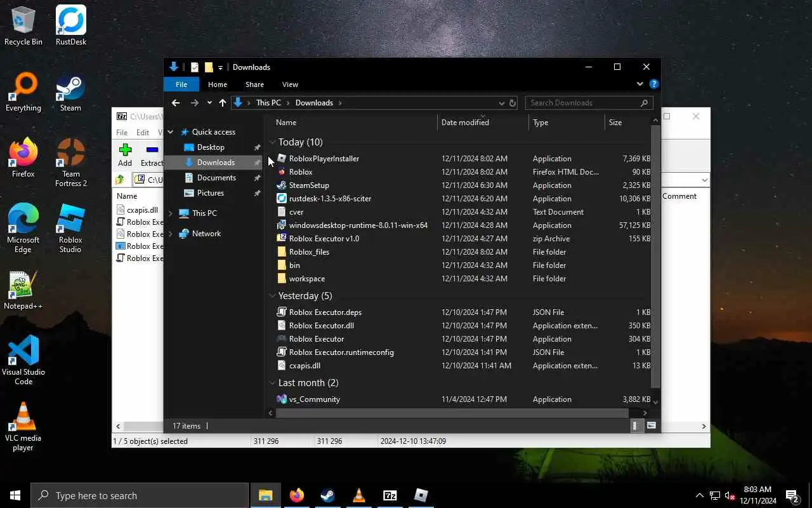Open the Everything desktop shortcut
Image resolution: width=812 pixels, height=508 pixels.
pos(23,92)
